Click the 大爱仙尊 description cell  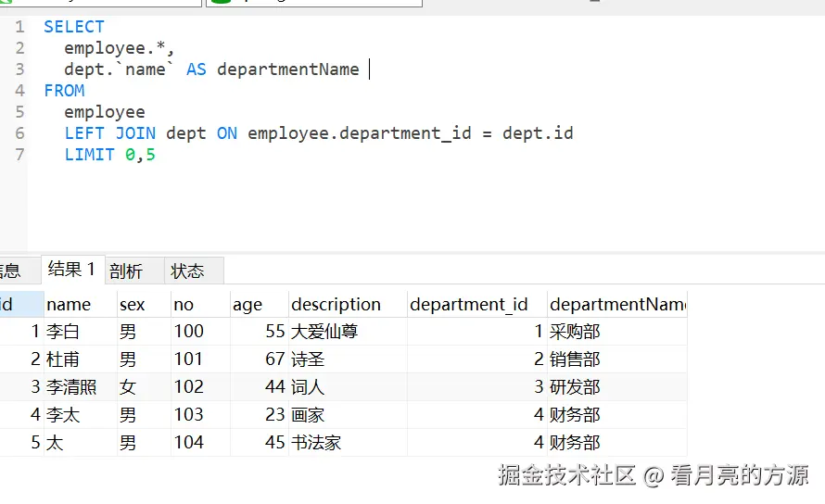coord(324,331)
